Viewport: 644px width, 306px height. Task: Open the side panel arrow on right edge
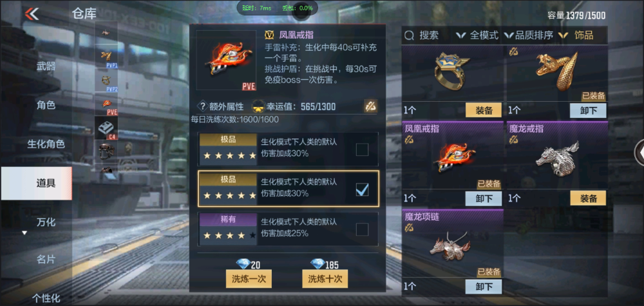(639, 153)
